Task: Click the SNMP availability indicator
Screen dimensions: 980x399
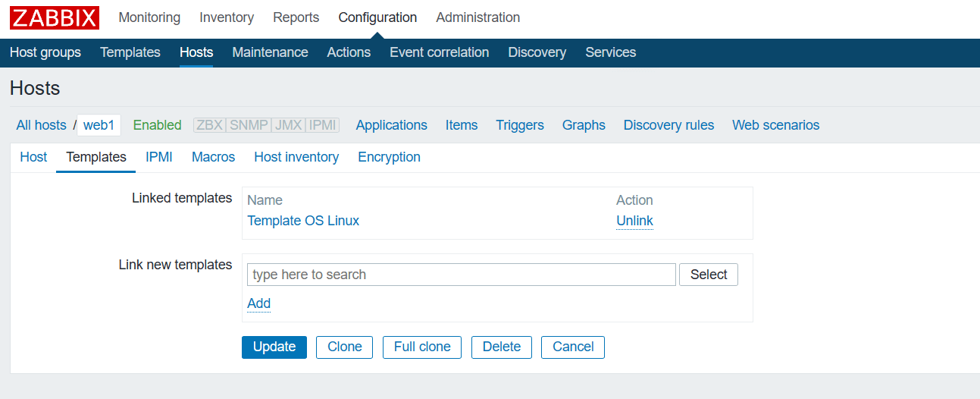Action: pyautogui.click(x=249, y=125)
